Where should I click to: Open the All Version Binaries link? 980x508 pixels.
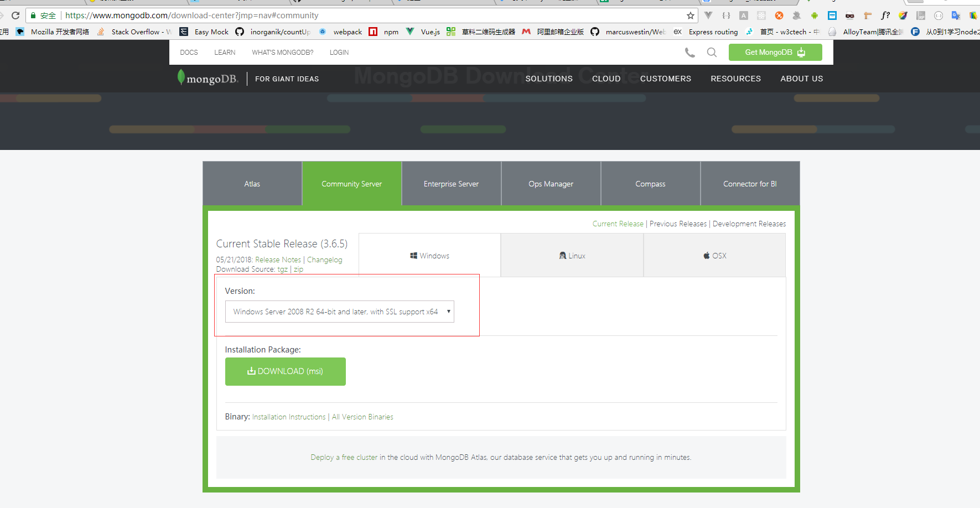(362, 417)
